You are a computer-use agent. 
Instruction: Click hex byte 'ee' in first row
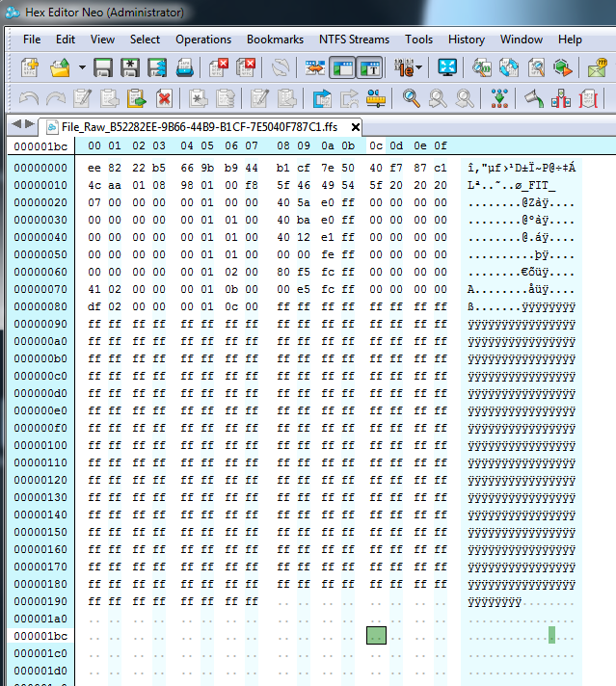(94, 168)
